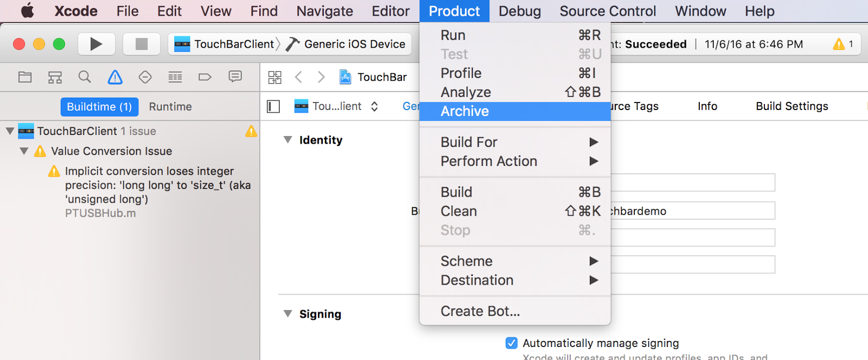868x360 pixels.
Task: Switch to the Build Settings tab
Action: click(x=792, y=106)
